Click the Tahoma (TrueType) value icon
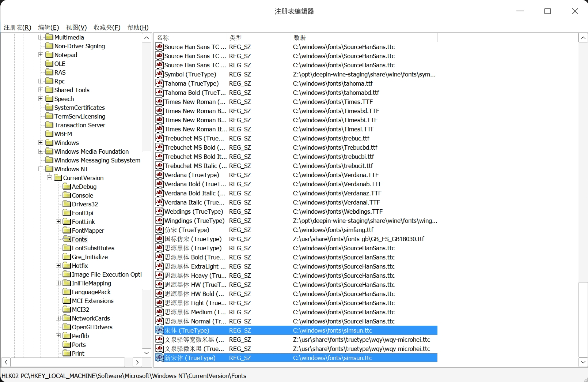This screenshot has width=588, height=382. click(x=159, y=83)
